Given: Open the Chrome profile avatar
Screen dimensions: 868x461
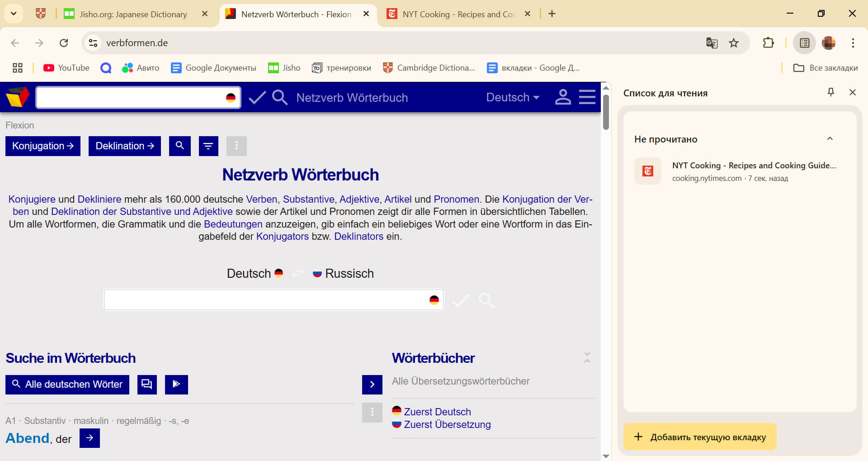Looking at the screenshot, I should pos(829,43).
